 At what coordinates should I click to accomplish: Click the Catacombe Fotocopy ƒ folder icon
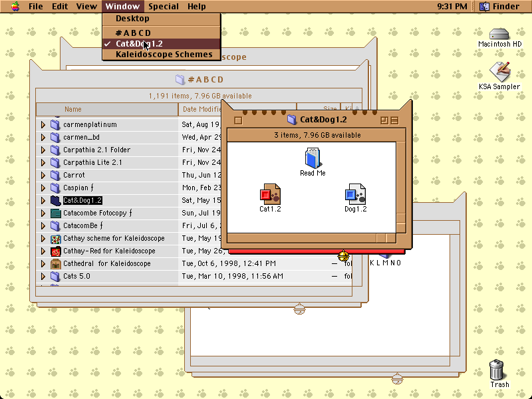[x=55, y=213]
